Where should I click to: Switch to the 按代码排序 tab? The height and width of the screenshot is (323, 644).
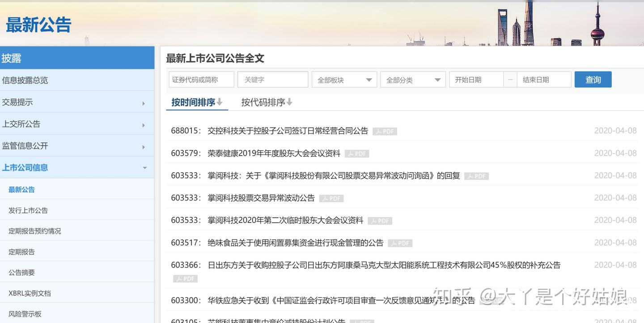click(x=264, y=102)
